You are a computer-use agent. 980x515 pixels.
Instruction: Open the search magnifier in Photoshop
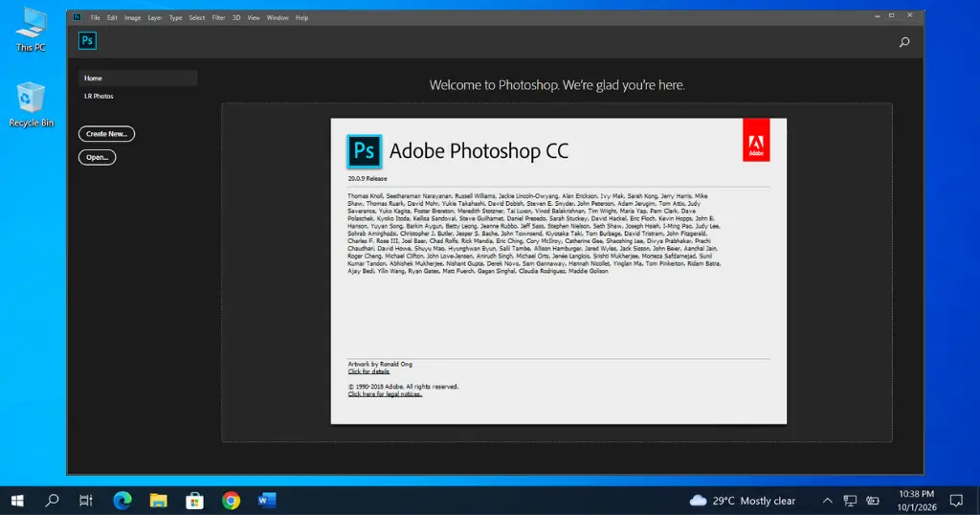pos(903,42)
